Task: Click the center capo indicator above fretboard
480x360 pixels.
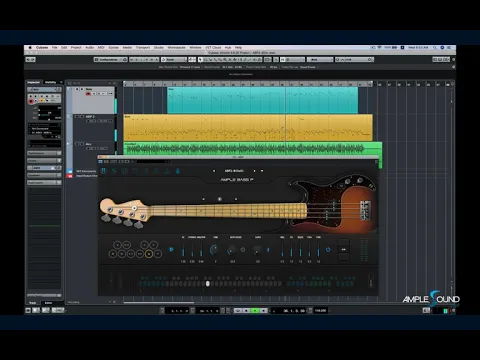Action: pos(220,199)
